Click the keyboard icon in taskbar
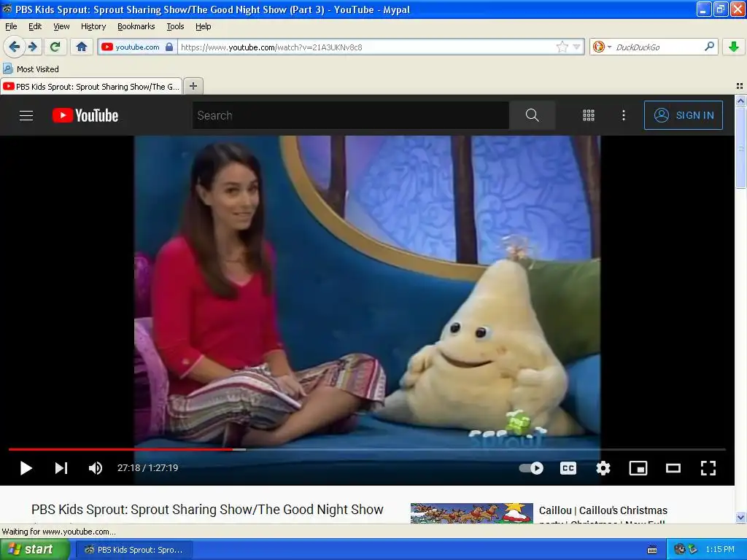This screenshot has height=560, width=747. (652, 550)
